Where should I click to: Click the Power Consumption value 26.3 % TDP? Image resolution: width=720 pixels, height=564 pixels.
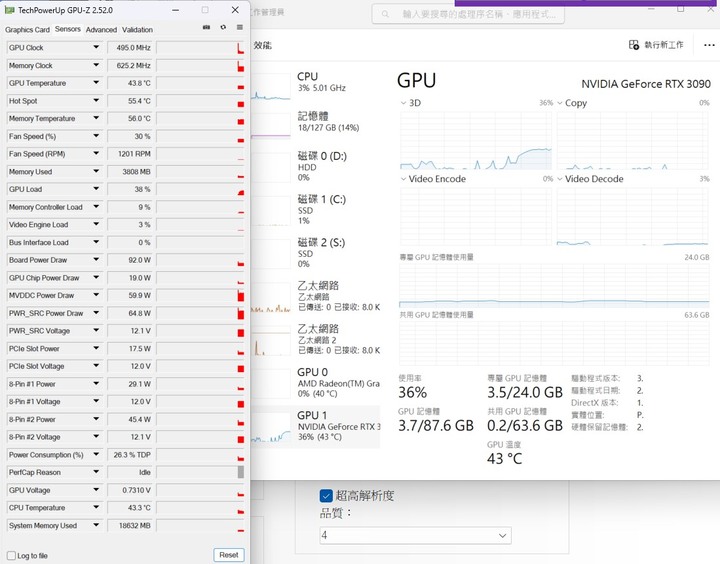click(x=130, y=454)
